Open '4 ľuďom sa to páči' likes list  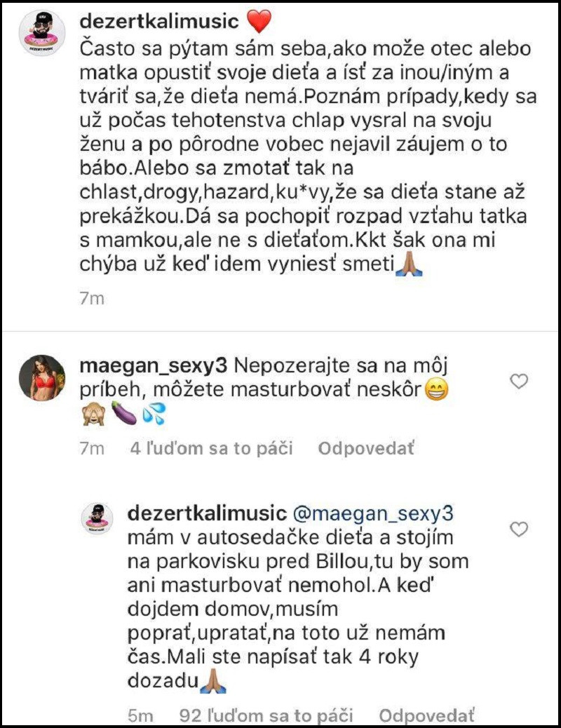[x=211, y=448]
